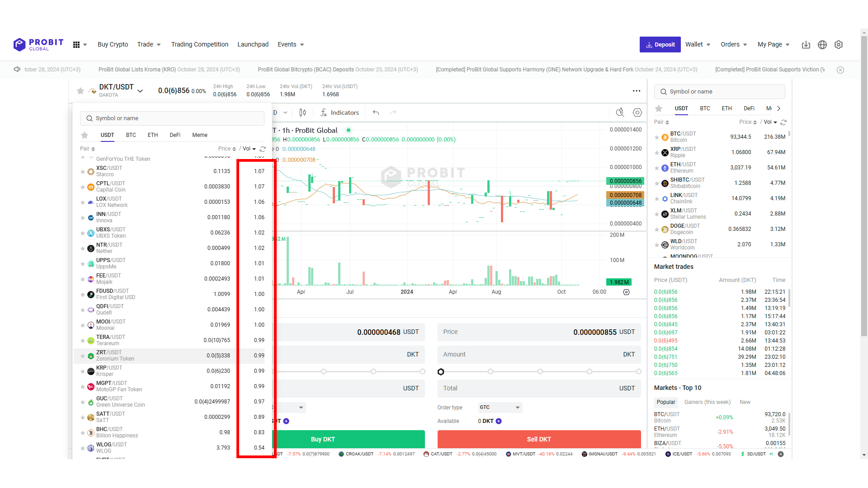
Task: Star the LOX/USDT pair
Action: [x=83, y=202]
